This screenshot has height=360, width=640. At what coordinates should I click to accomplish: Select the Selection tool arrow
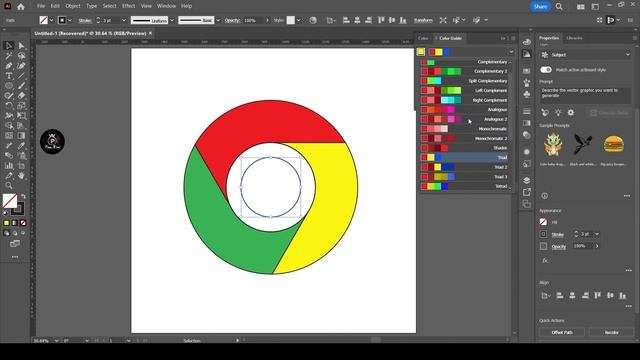[9, 46]
